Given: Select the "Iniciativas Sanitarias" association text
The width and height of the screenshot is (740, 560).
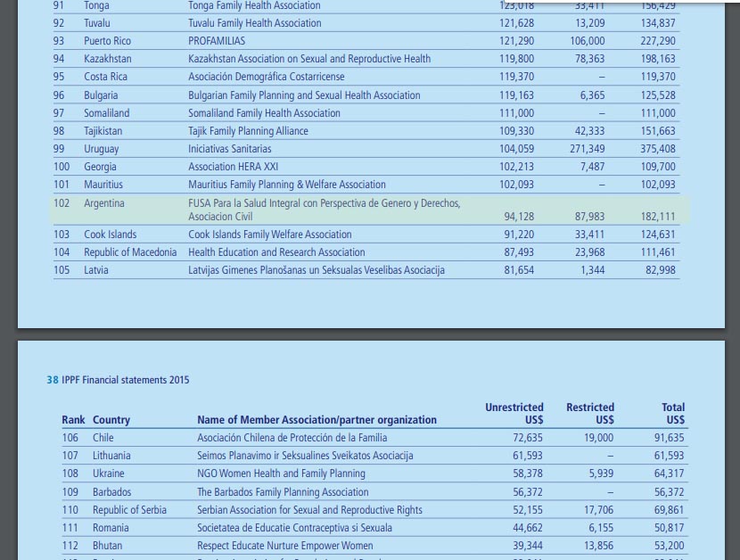Looking at the screenshot, I should (230, 149).
